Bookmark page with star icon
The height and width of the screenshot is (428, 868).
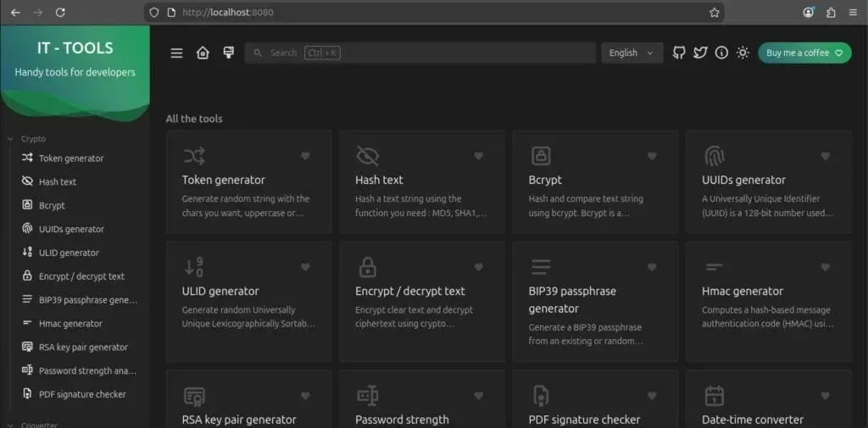[714, 12]
